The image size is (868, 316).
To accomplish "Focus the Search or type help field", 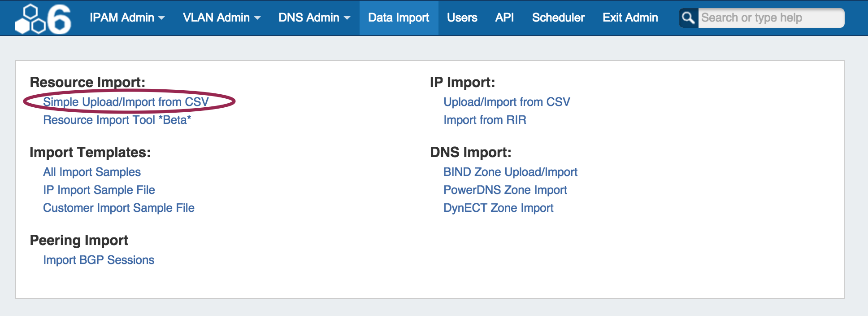I will tap(770, 18).
